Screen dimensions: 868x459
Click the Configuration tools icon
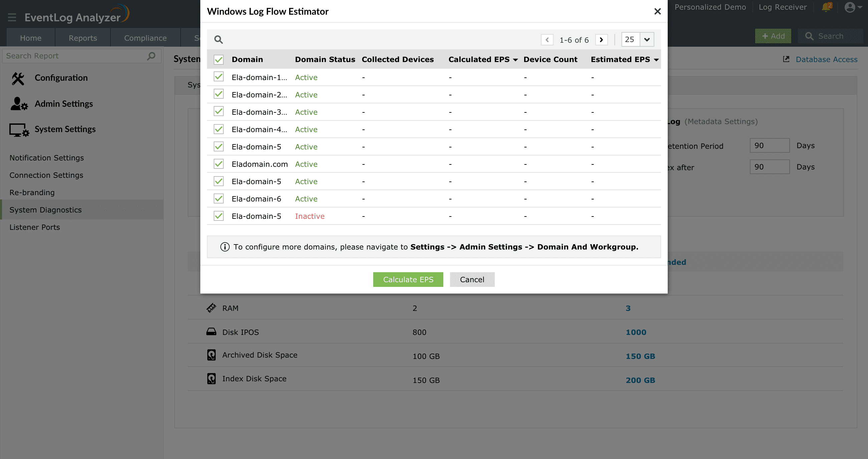tap(18, 78)
